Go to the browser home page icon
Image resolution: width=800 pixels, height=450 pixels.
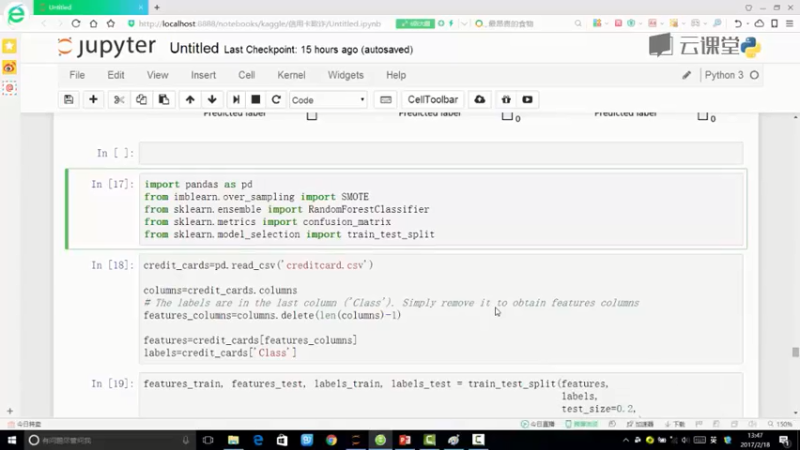click(x=93, y=23)
